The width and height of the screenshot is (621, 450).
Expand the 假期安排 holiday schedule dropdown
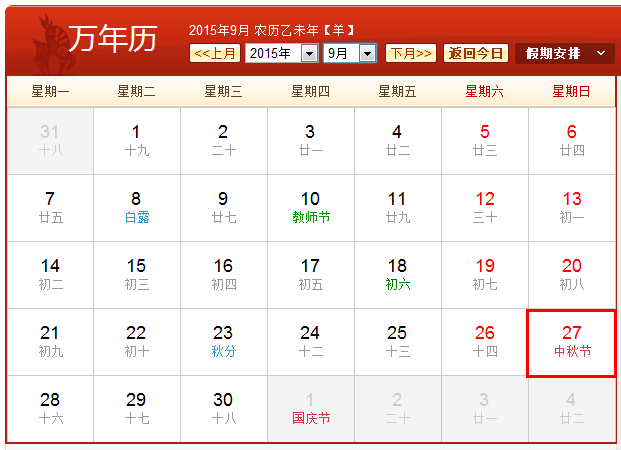pos(565,53)
